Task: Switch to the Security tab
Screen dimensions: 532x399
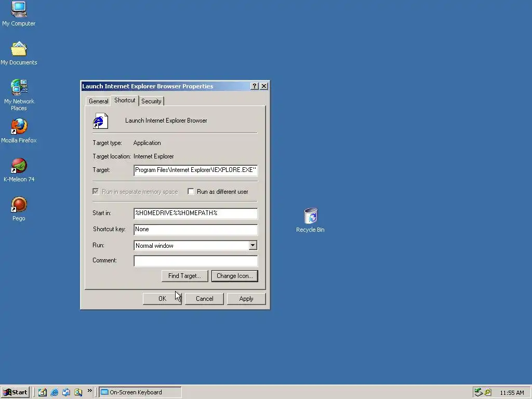Action: [x=151, y=101]
